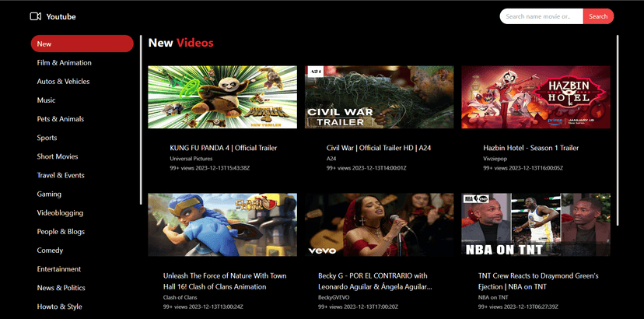Image resolution: width=644 pixels, height=319 pixels.
Task: Open Film & Animation category
Action: pyautogui.click(x=64, y=62)
